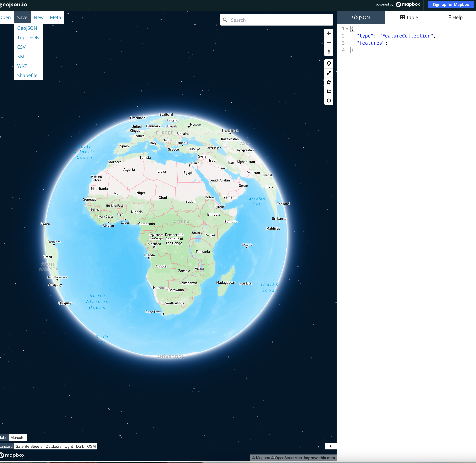Click "FeatureCollection" in JSON editor
The image size is (476, 463).
(406, 36)
